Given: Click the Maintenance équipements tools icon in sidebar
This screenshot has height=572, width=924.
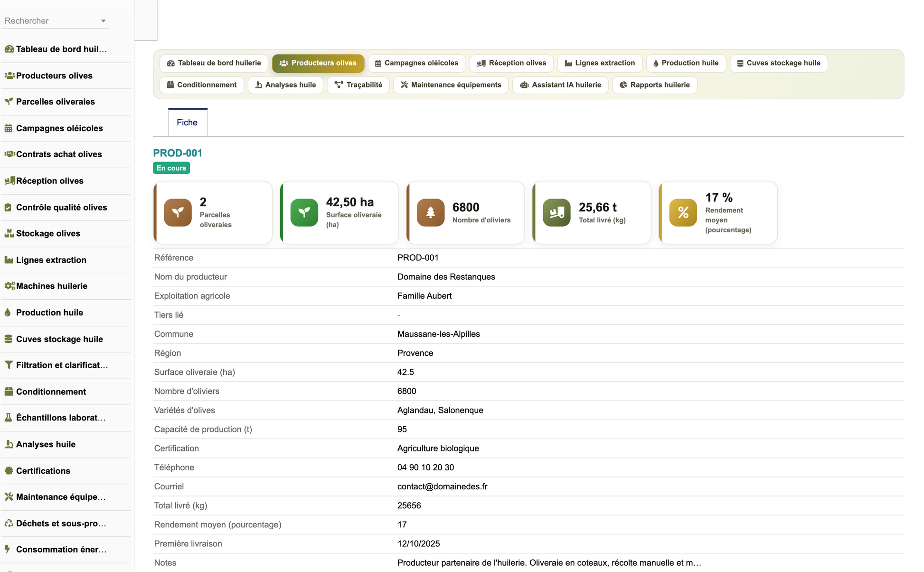Looking at the screenshot, I should point(9,497).
